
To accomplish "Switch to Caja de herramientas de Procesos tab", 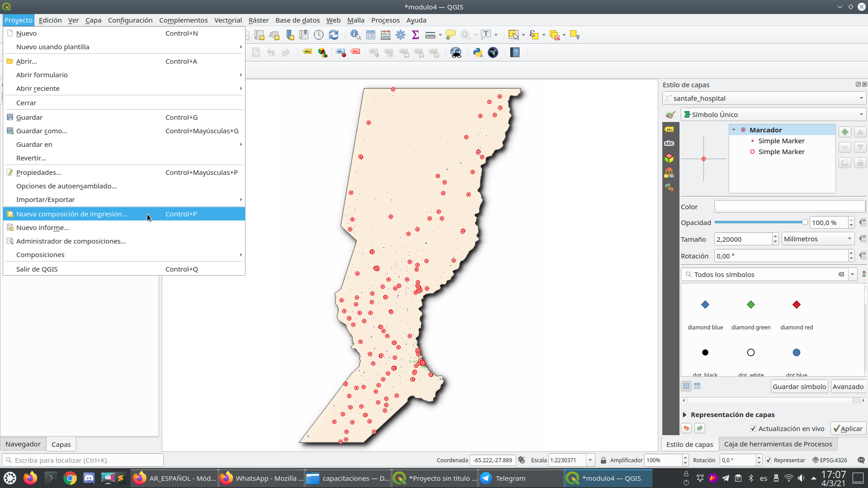I will click(778, 444).
